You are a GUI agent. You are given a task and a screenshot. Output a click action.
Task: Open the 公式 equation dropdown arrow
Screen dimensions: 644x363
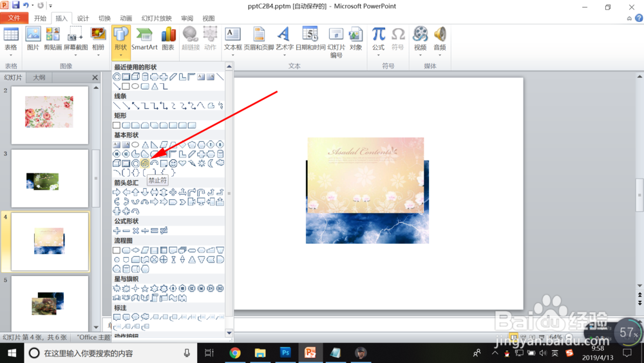pos(378,55)
